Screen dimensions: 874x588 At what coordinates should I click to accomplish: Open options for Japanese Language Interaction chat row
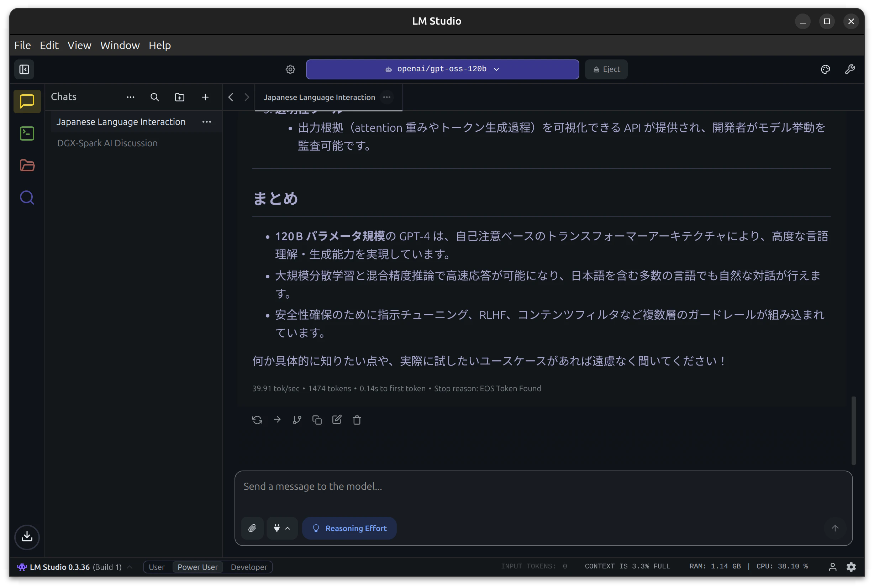pos(207,122)
